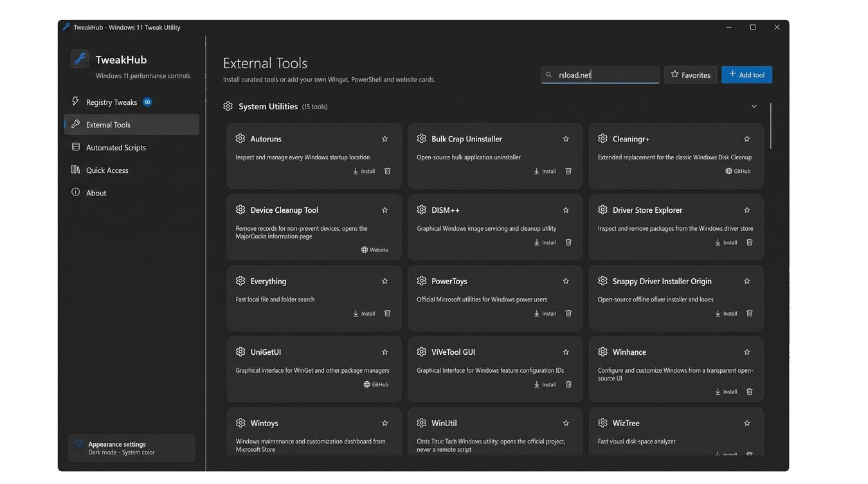Star the Autoruns tool as favorite
This screenshot has width=868, height=484.
click(x=385, y=139)
